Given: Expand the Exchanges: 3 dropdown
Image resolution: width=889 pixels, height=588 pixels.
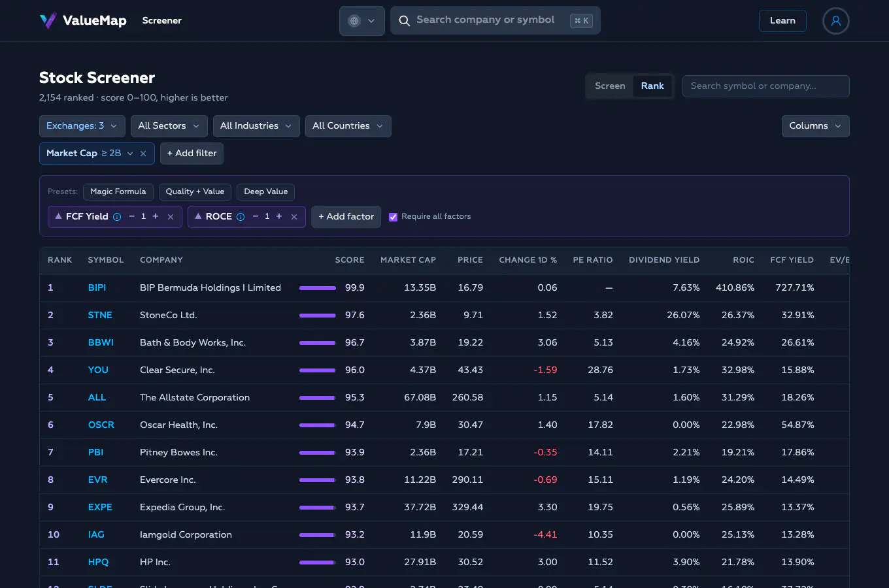Looking at the screenshot, I should (82, 126).
